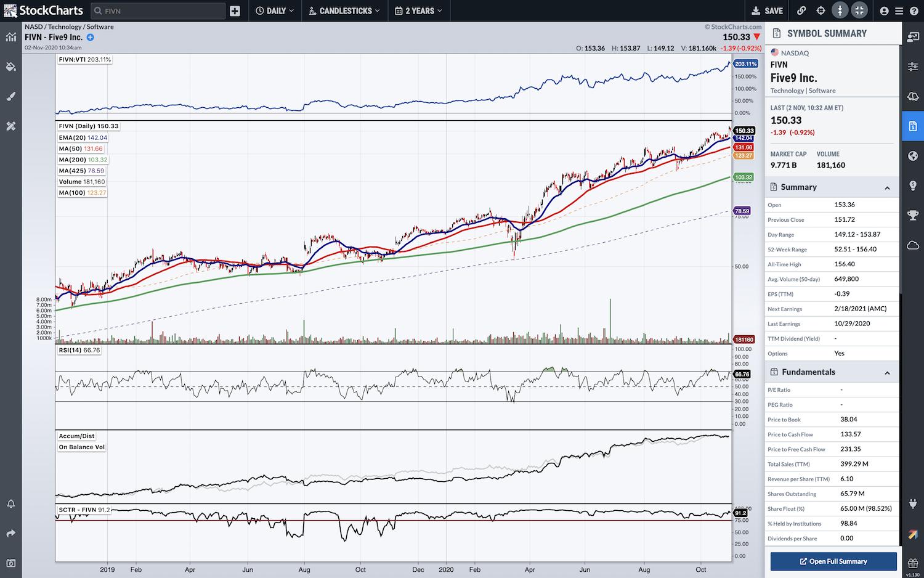This screenshot has height=578, width=924.
Task: Click the permalink chain icon
Action: 801,10
